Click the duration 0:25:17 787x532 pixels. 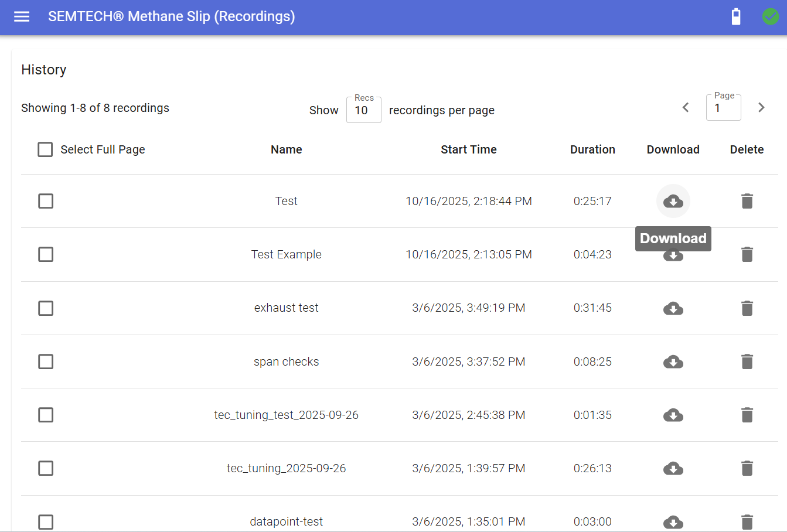click(x=592, y=201)
